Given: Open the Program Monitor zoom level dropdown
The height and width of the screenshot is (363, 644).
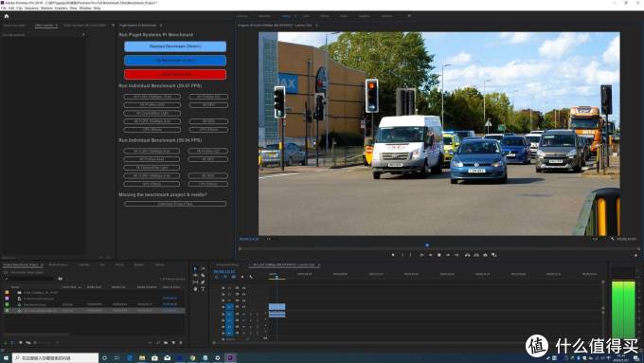Looking at the screenshot, I should [269, 239].
